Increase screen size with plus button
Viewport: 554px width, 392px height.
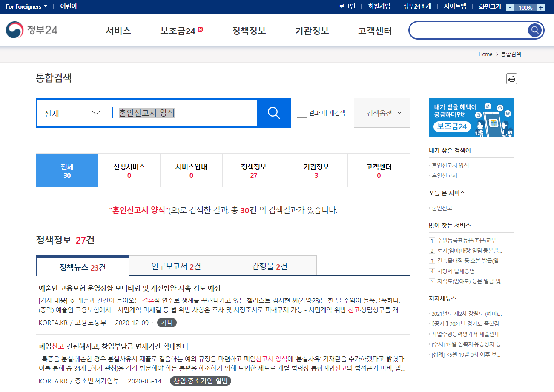(x=540, y=7)
